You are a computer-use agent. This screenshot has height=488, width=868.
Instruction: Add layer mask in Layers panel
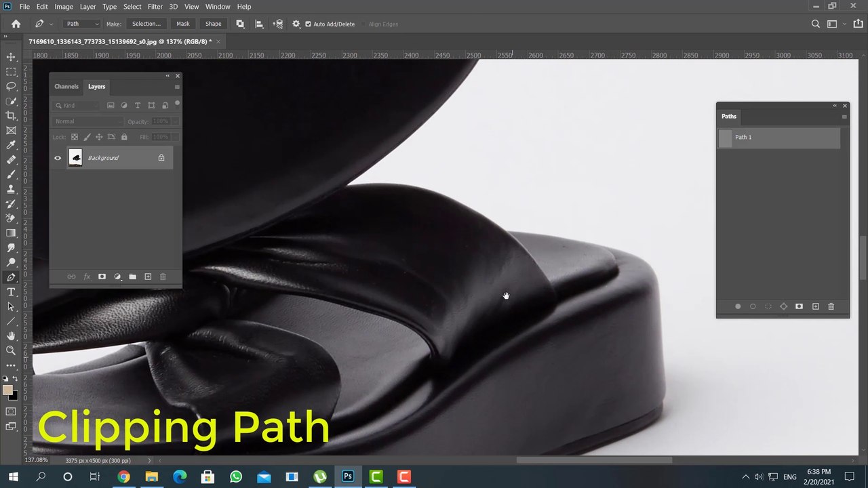point(102,277)
